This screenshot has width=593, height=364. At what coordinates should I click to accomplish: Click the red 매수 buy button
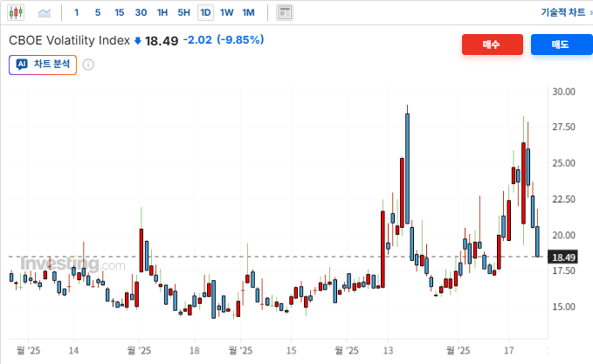(x=493, y=45)
